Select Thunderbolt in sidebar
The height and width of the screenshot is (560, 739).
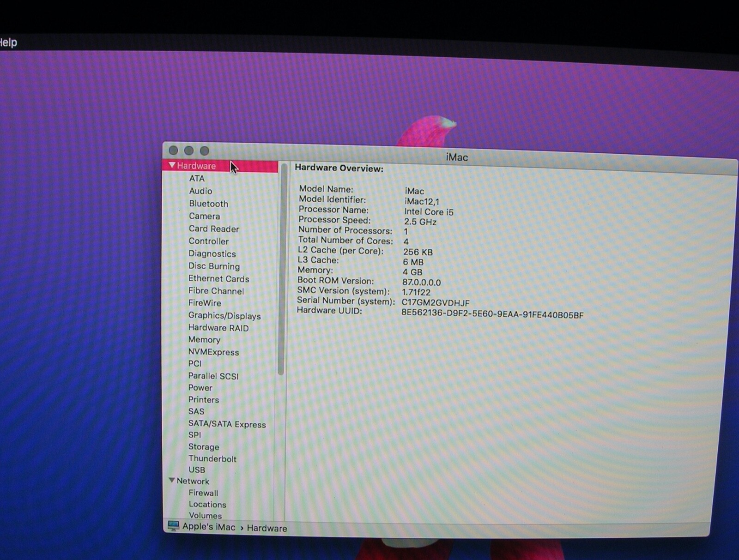212,458
